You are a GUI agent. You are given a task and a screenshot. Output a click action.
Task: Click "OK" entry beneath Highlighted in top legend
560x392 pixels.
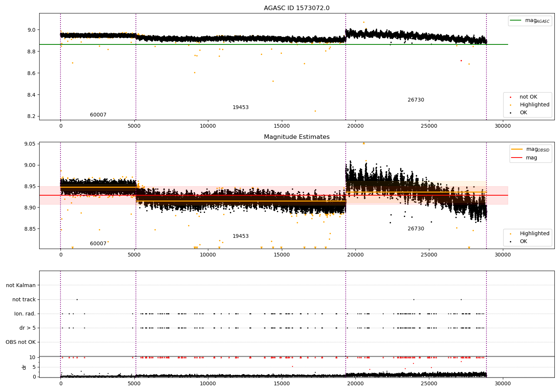pyautogui.click(x=523, y=113)
